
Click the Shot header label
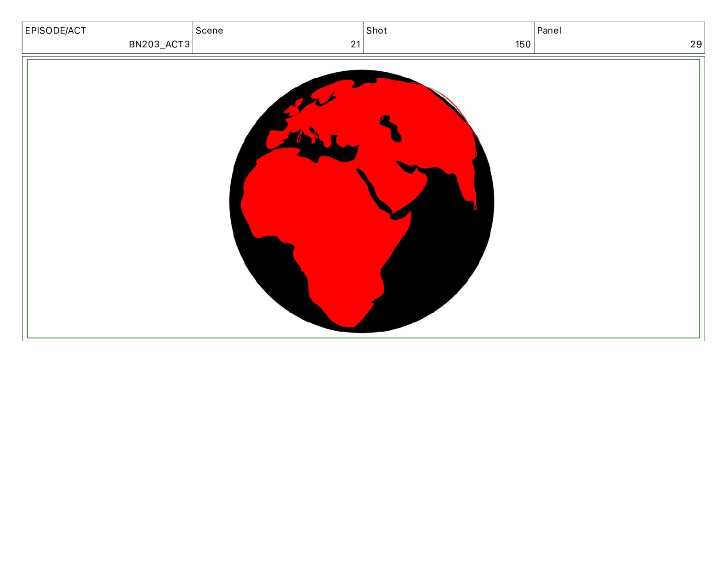(x=376, y=31)
